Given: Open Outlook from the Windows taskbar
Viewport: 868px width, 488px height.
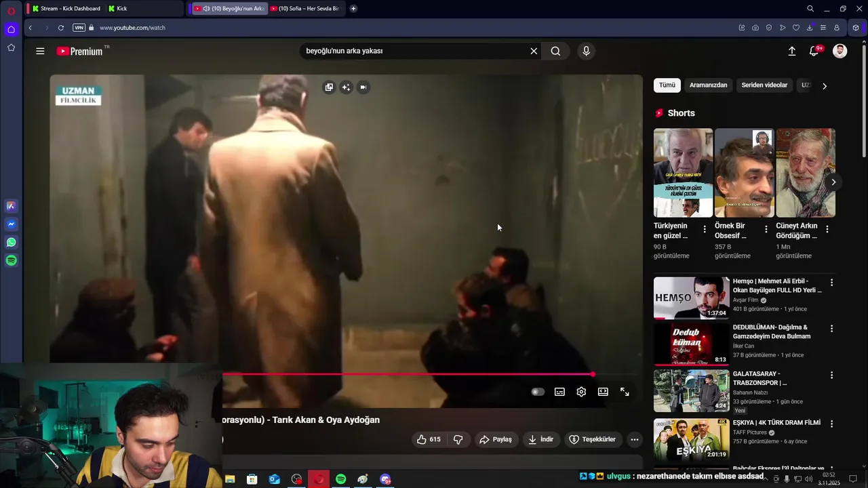Looking at the screenshot, I should point(274,479).
